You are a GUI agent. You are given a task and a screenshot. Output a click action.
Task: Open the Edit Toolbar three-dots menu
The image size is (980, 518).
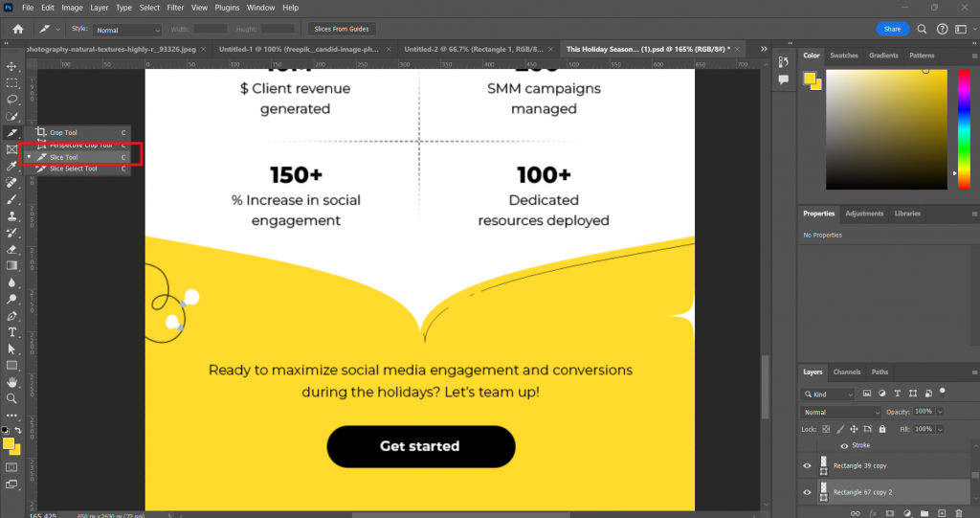point(11,415)
